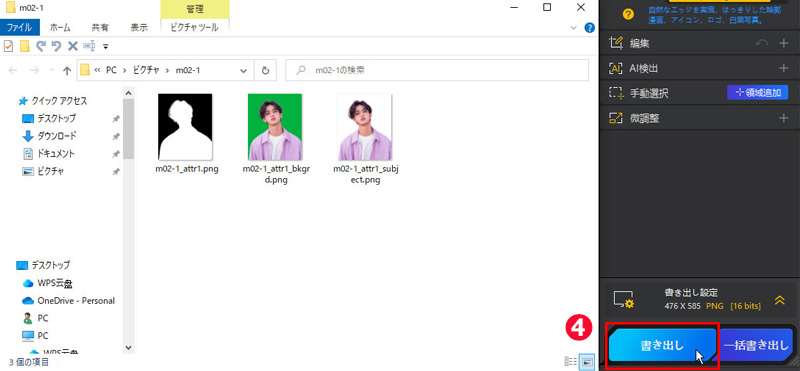The width and height of the screenshot is (800, 371).
Task: Select WPS云盘 in navigation pane
Action: click(55, 283)
